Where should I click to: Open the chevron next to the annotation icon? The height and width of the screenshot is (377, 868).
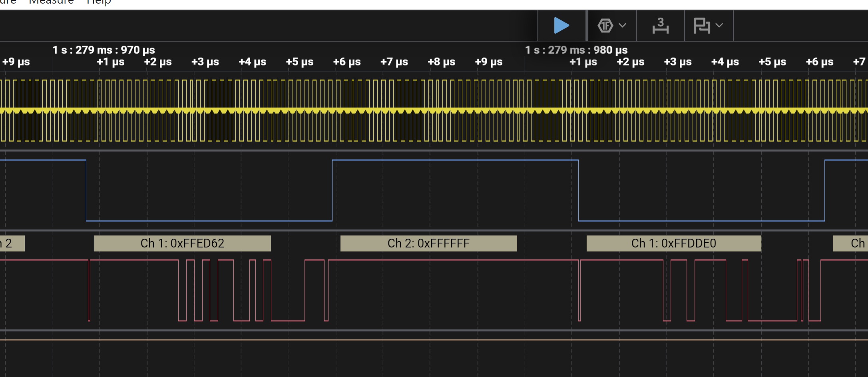point(719,26)
